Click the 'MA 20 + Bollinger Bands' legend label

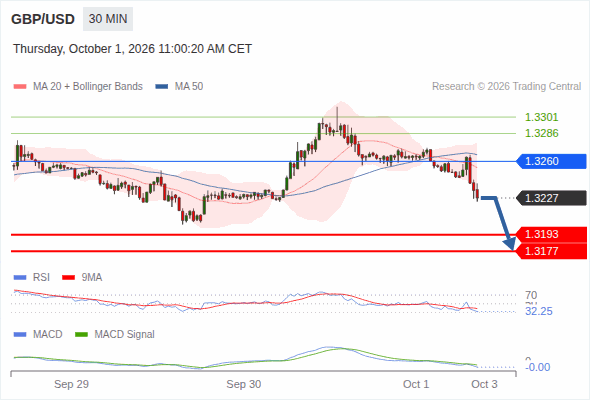click(88, 87)
